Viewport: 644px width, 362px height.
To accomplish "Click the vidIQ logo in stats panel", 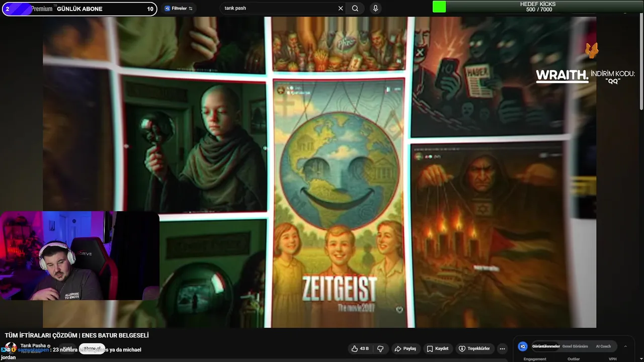I will pyautogui.click(x=523, y=346).
